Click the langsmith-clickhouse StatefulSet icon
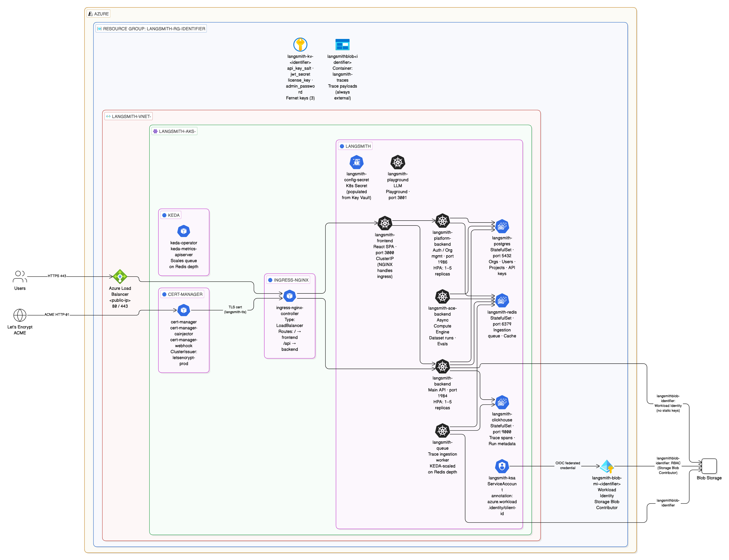Viewport: 729px width, 560px height. point(502,402)
